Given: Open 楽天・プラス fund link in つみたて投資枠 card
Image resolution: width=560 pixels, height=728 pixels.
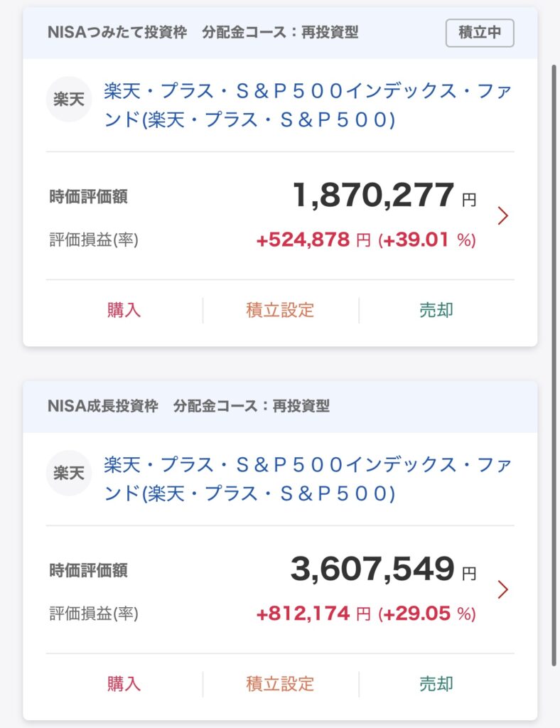Looking at the screenshot, I should tap(308, 105).
